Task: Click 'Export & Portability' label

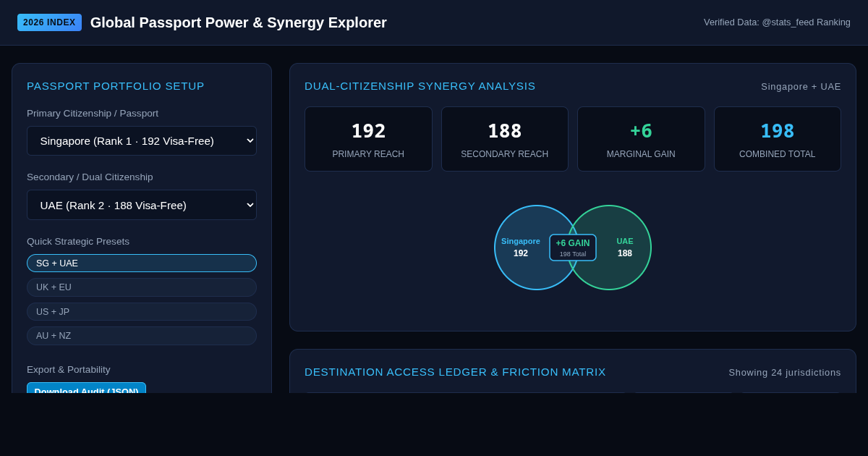Action: (x=69, y=369)
